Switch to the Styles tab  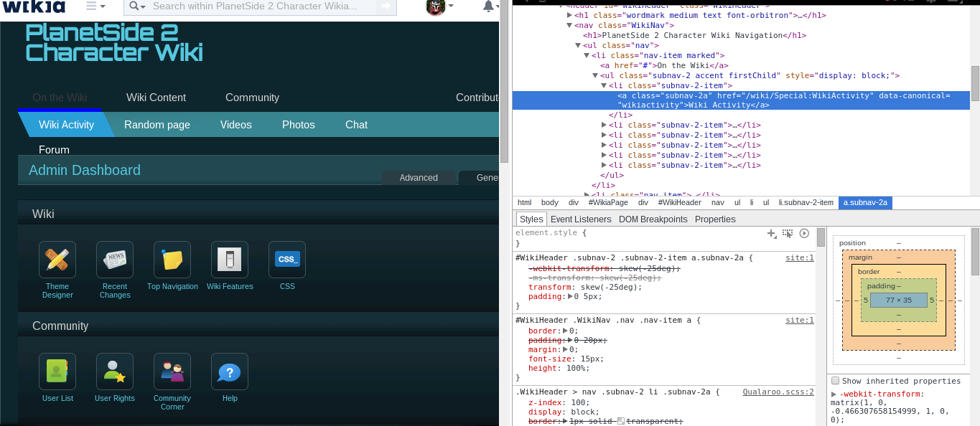click(531, 219)
